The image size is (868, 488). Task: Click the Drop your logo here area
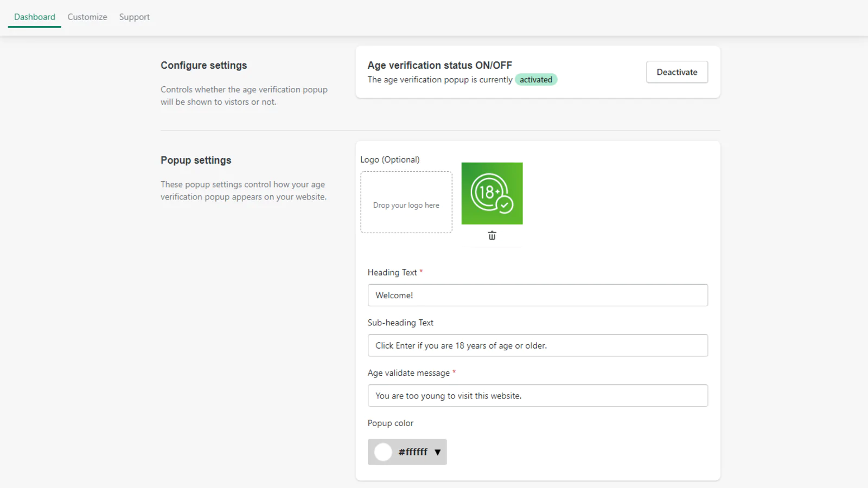tap(406, 203)
